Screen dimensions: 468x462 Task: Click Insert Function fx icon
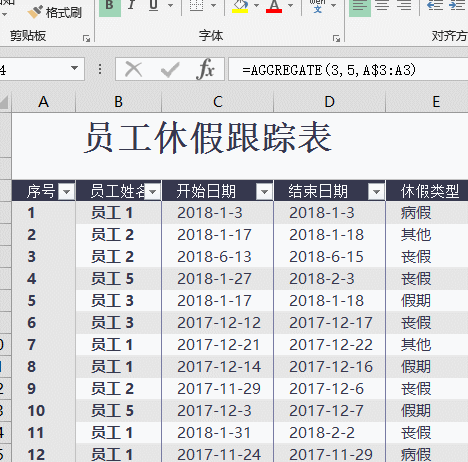point(206,69)
